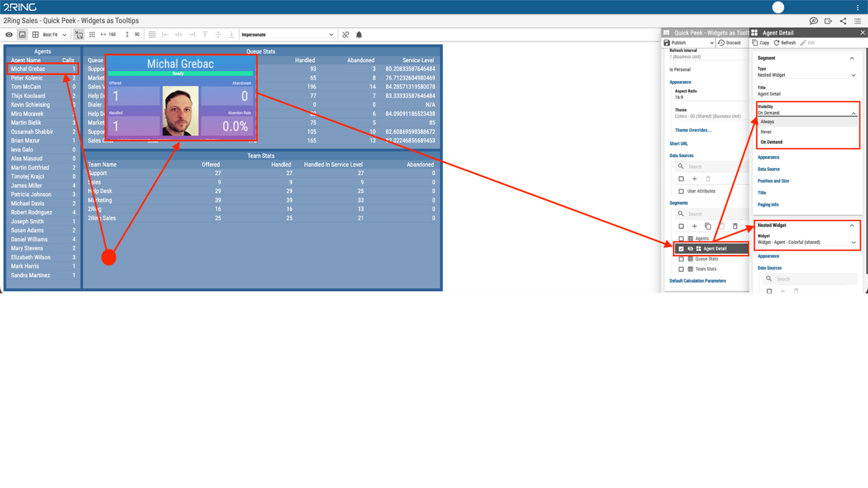Click the height value field showing 90
Image resolution: width=868 pixels, height=488 pixels.
[137, 35]
